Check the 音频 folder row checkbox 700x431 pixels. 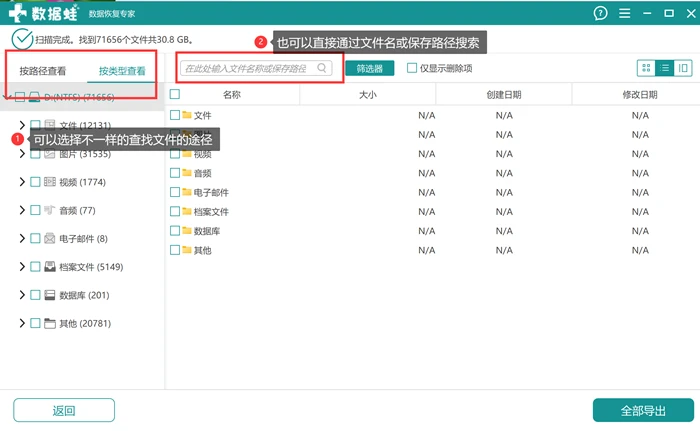tap(175, 173)
